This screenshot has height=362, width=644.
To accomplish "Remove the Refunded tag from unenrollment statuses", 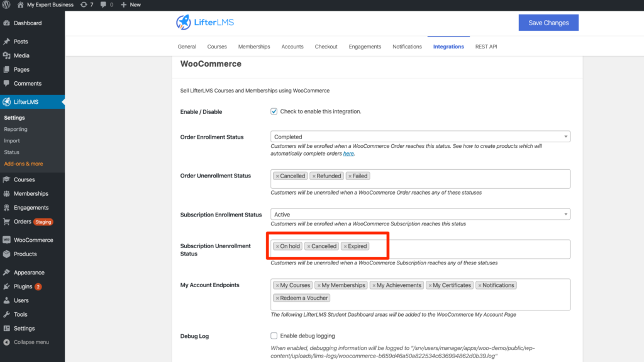I will (314, 176).
